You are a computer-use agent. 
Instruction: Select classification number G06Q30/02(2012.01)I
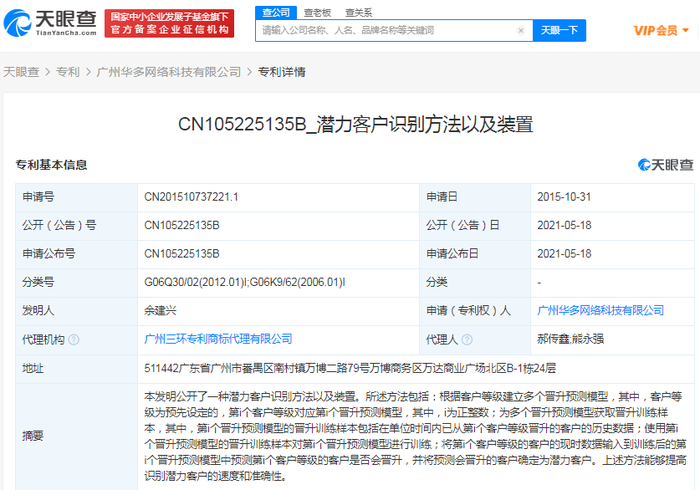(x=196, y=282)
